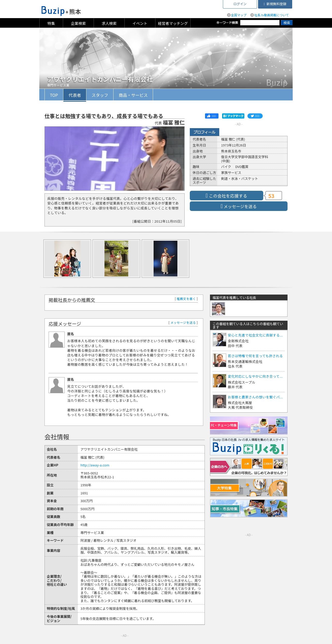Click 大嶌 代表取締役 portrait thumbnail
The width and height of the screenshot is (332, 644).
coord(220,401)
